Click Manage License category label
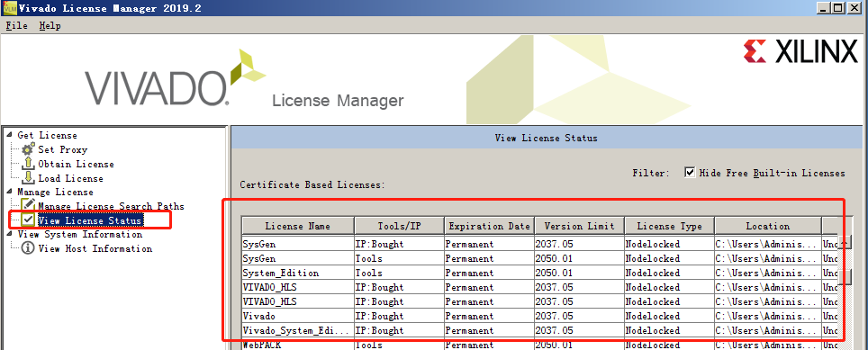Image resolution: width=868 pixels, height=350 pixels. click(55, 192)
